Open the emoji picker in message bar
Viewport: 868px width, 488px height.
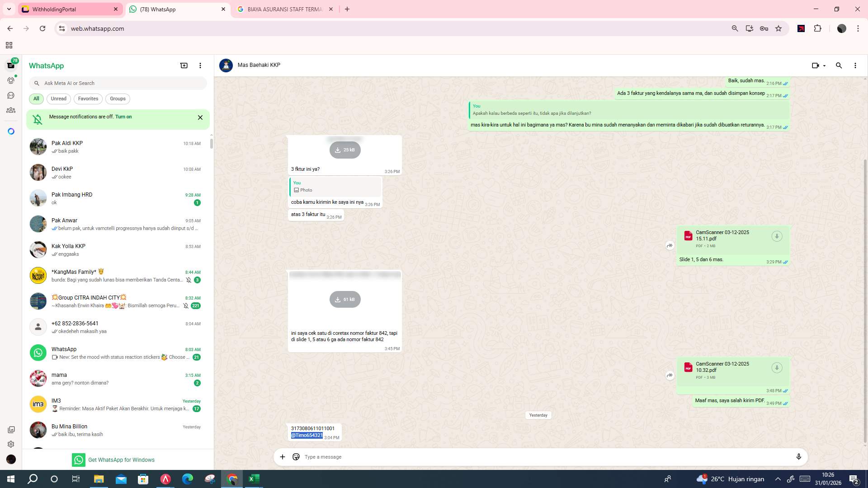coord(296,457)
